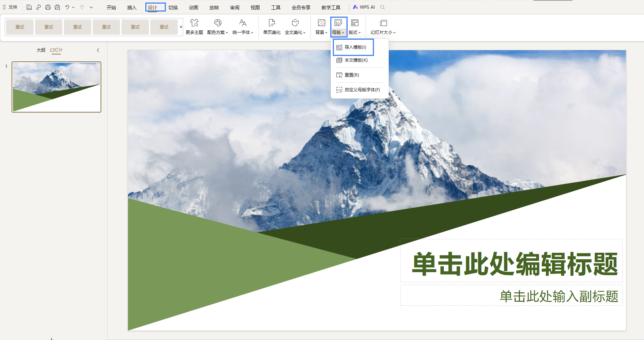Open Print Preview from the quick toolbar
The width and height of the screenshot is (644, 340).
(57, 7)
